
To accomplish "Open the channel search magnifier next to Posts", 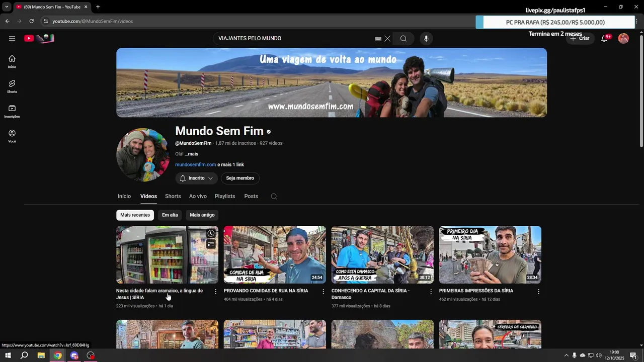I will [274, 197].
